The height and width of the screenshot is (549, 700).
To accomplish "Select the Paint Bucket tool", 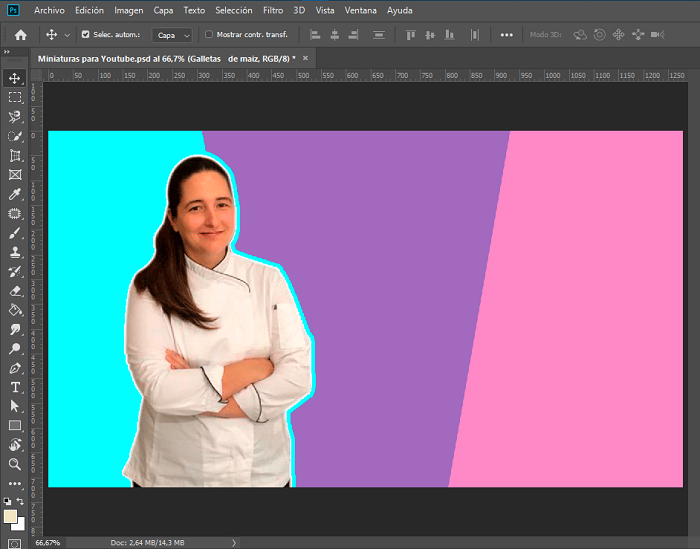I will click(x=14, y=310).
